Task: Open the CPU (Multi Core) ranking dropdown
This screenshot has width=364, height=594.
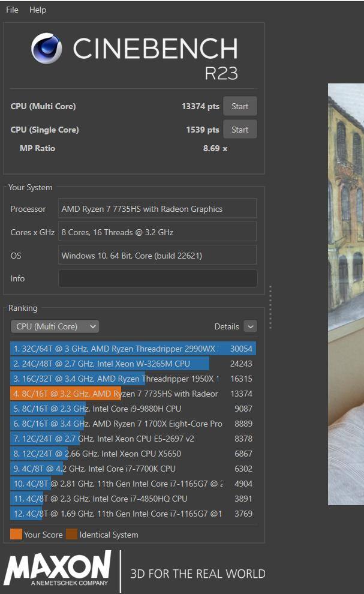Action: 55,326
